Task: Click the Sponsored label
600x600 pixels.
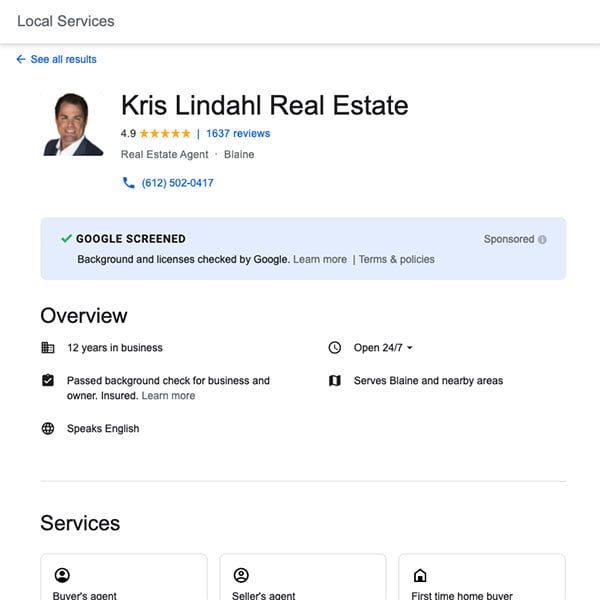Action: (x=509, y=239)
